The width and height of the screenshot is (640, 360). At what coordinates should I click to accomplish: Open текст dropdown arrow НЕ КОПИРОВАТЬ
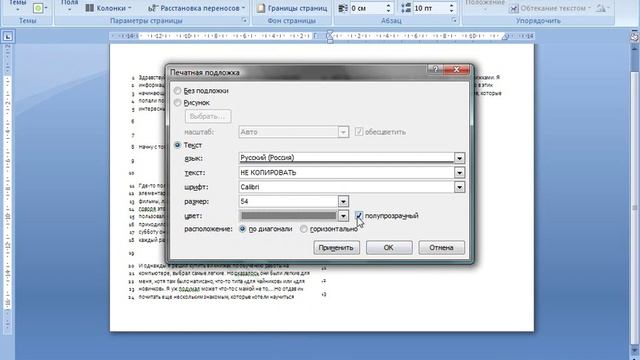pos(459,173)
